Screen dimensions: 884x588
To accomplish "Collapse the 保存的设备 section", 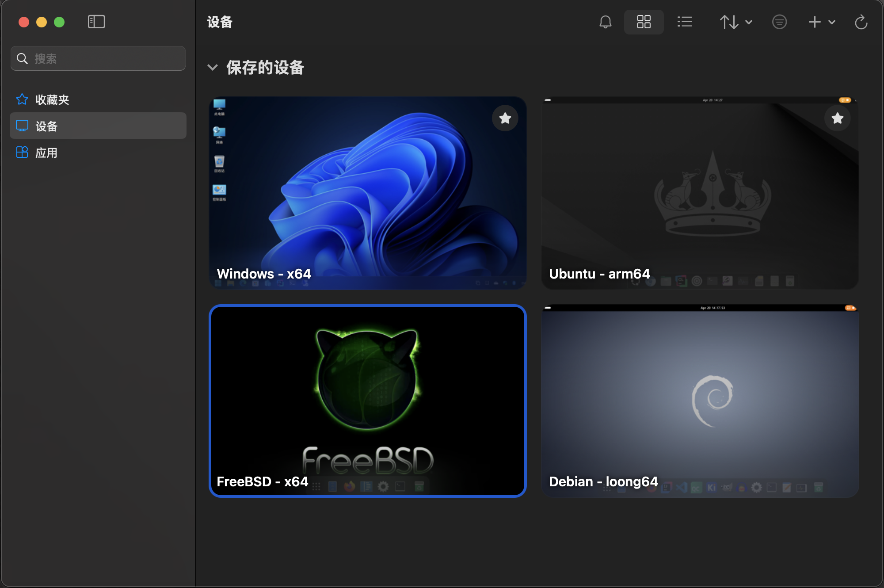I will coord(213,68).
